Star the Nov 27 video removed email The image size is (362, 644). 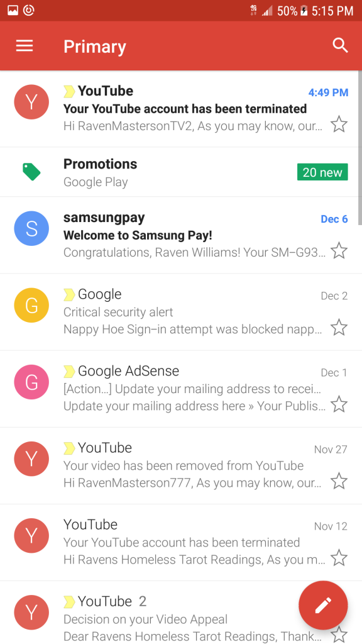tap(339, 481)
